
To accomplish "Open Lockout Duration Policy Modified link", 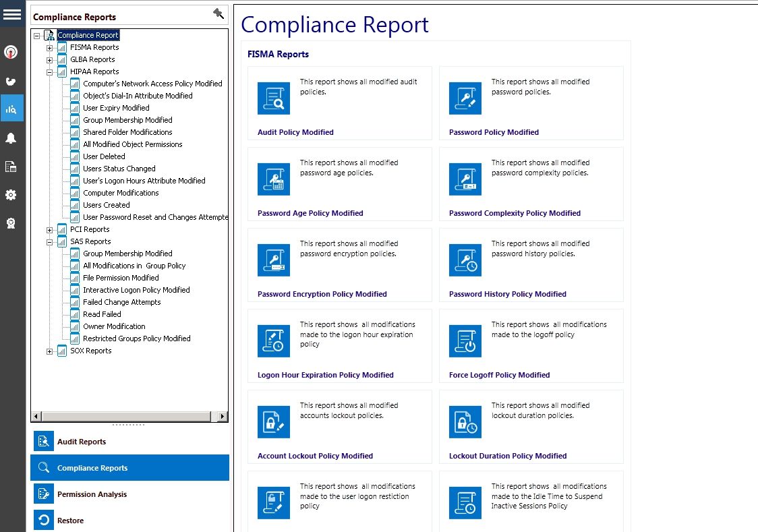I will (x=508, y=456).
